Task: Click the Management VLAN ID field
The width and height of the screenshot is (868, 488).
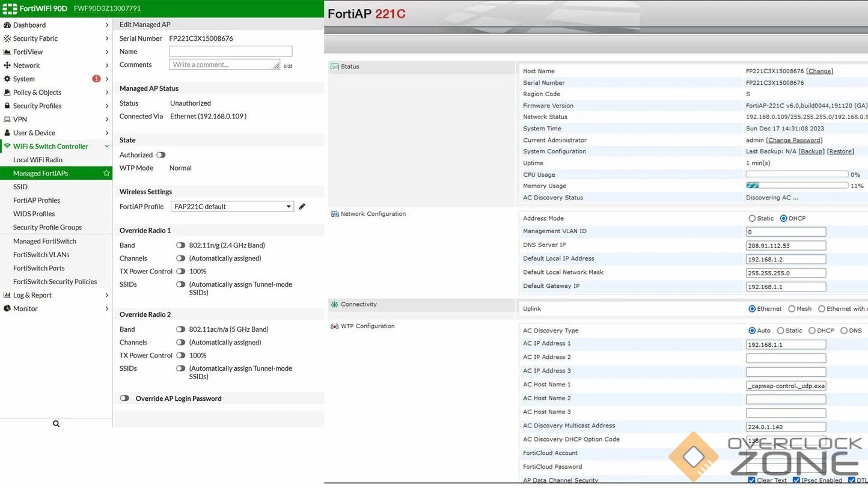Action: 786,231
